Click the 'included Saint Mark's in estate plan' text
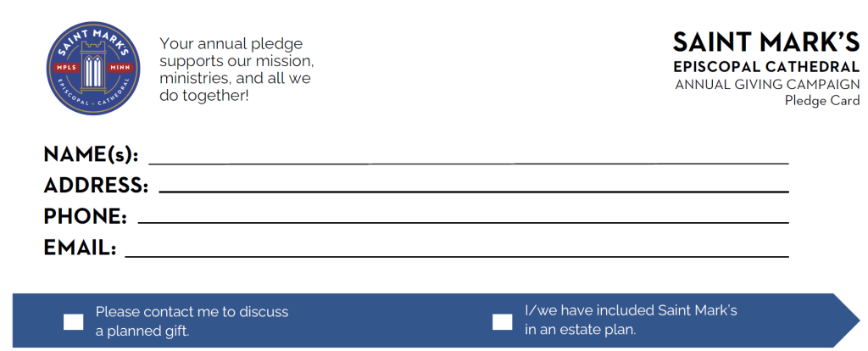 pyautogui.click(x=631, y=320)
